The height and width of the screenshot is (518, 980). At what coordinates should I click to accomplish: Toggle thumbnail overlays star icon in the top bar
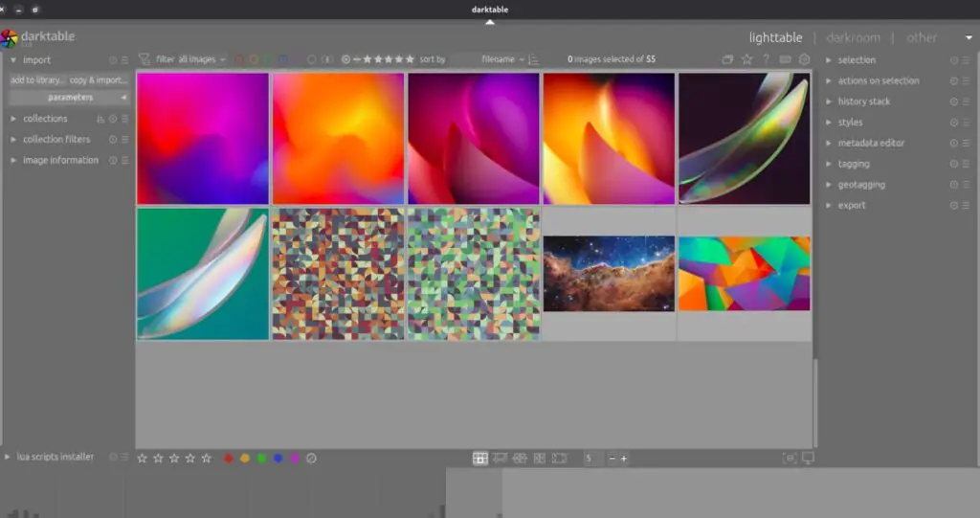[746, 59]
